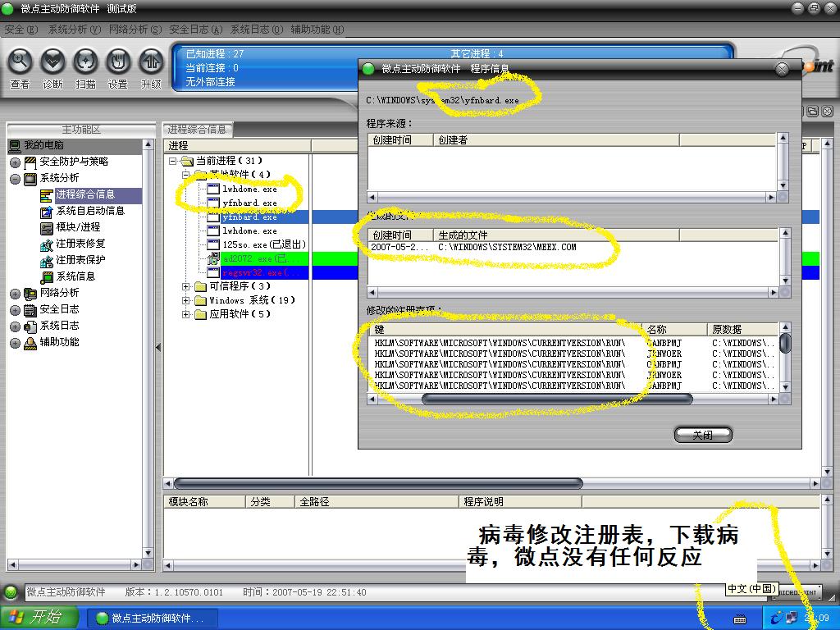This screenshot has height=630, width=840.
Task: Click the 全路径 column header
Action: tap(377, 502)
